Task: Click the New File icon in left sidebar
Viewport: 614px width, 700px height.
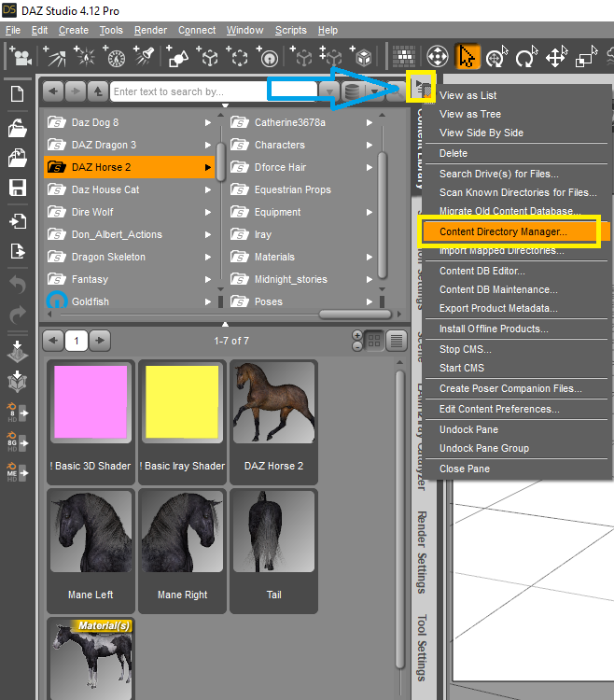Action: [18, 94]
